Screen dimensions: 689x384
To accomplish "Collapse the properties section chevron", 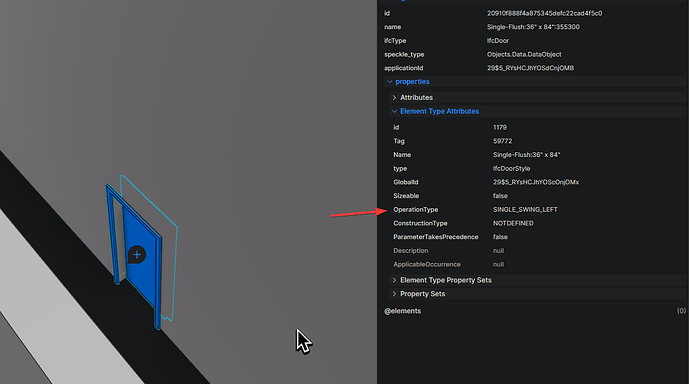I will coord(389,82).
